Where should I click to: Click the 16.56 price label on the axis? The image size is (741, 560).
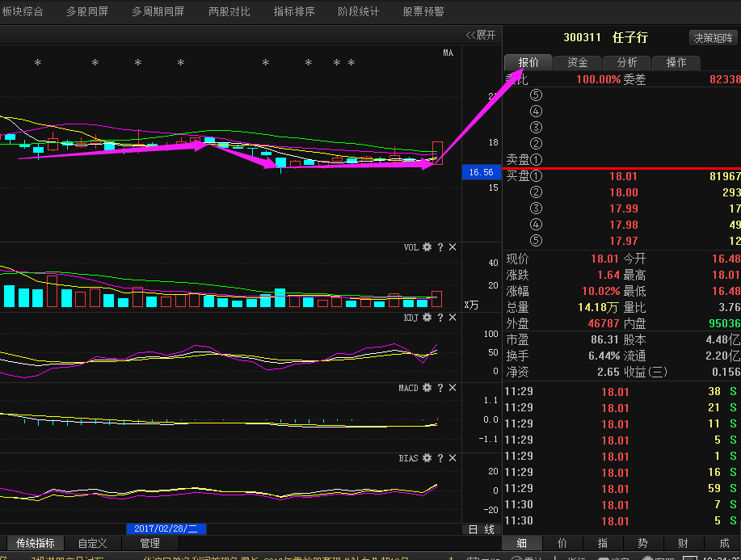tap(481, 172)
